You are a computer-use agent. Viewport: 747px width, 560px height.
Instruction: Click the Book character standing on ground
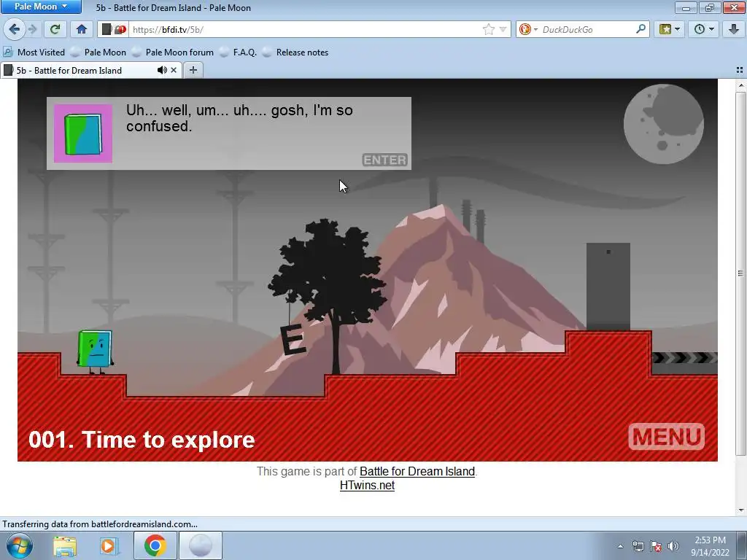(x=95, y=352)
